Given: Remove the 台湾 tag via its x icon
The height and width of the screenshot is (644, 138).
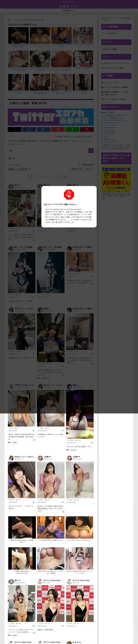Looking at the screenshot, I should coord(10,159).
